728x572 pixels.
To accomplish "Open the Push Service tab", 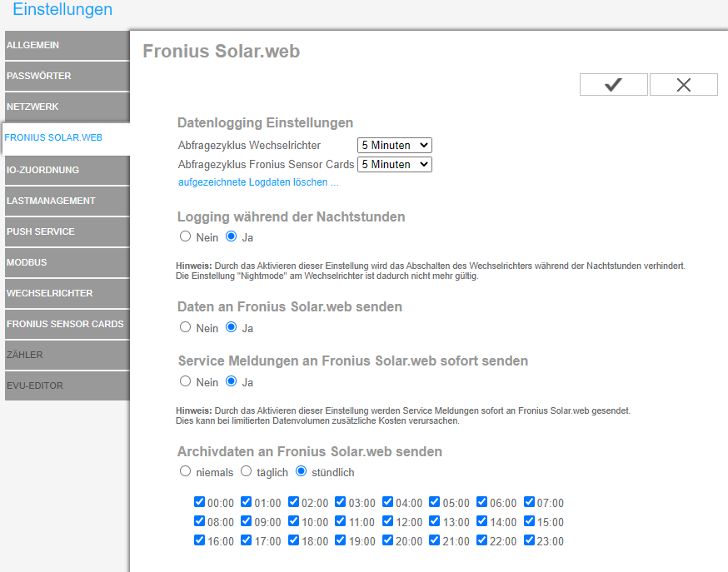I will (x=67, y=231).
